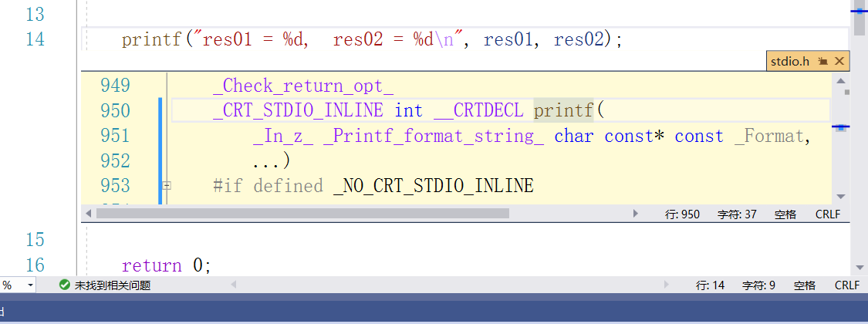Click printf call on line 14
Image resolution: width=868 pixels, height=324 pixels.
pos(152,40)
